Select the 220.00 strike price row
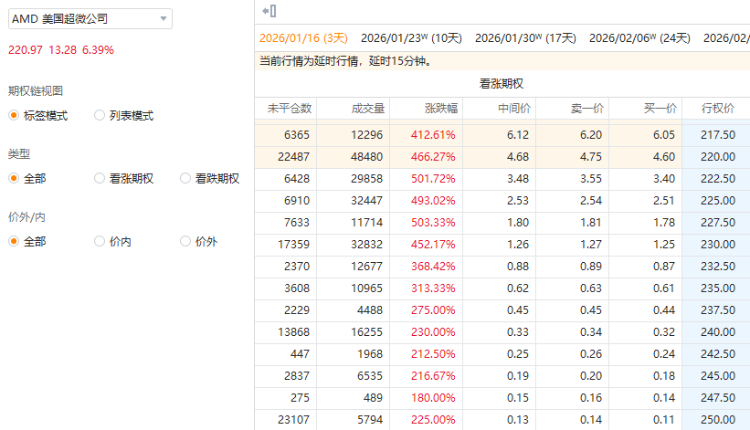 (716, 156)
